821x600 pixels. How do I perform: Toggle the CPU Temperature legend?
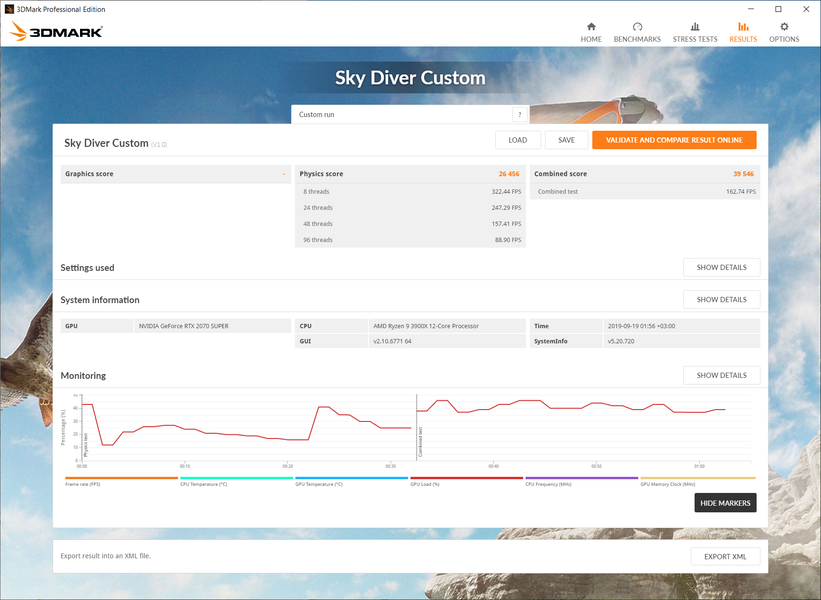[x=236, y=481]
